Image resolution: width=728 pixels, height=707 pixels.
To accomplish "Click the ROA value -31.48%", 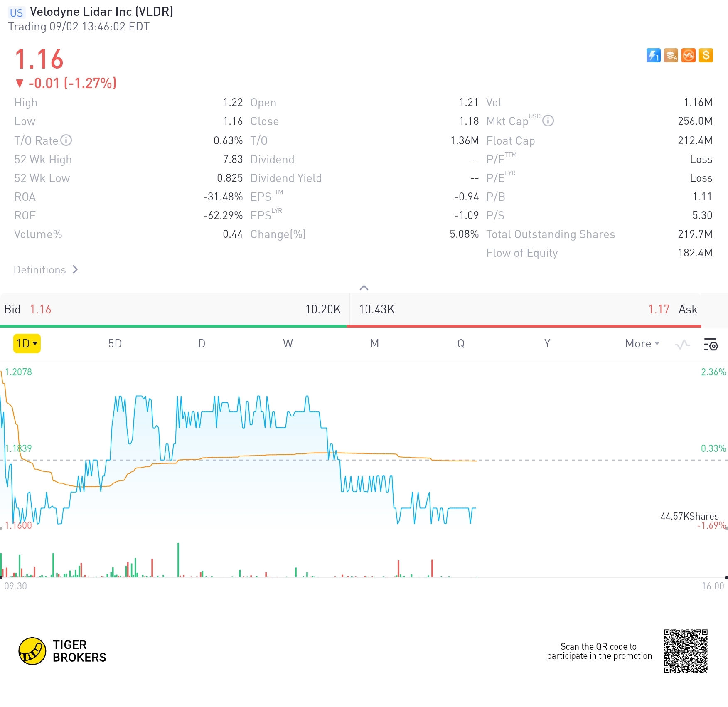I will point(223,197).
